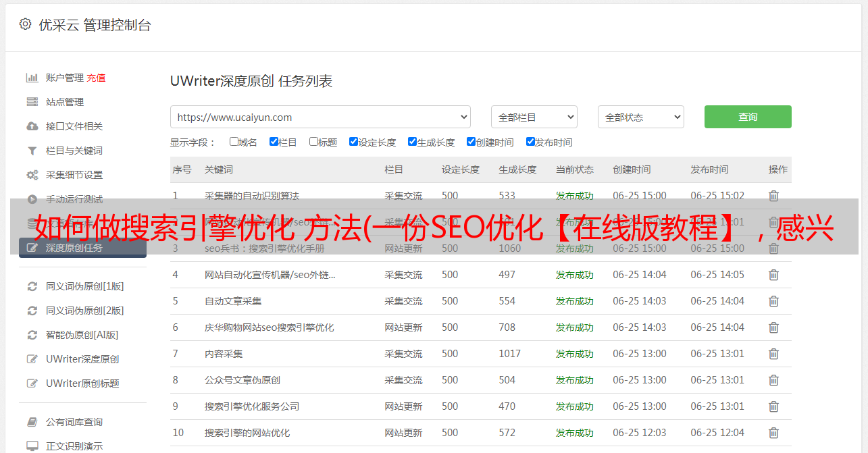Click the 同义词伪原创[1版] refresh icon
The height and width of the screenshot is (453, 868).
32,286
